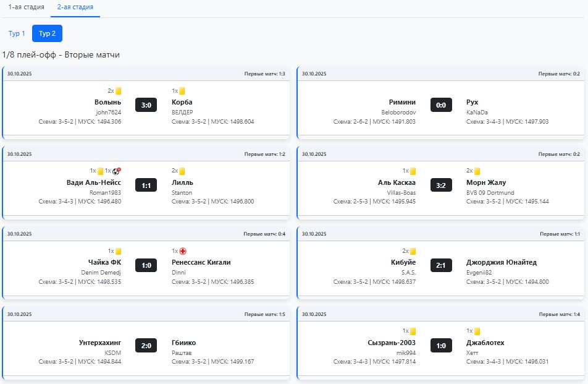This screenshot has height=384, width=588.
Task: Click Лилль's yellow card icon
Action: click(x=182, y=171)
